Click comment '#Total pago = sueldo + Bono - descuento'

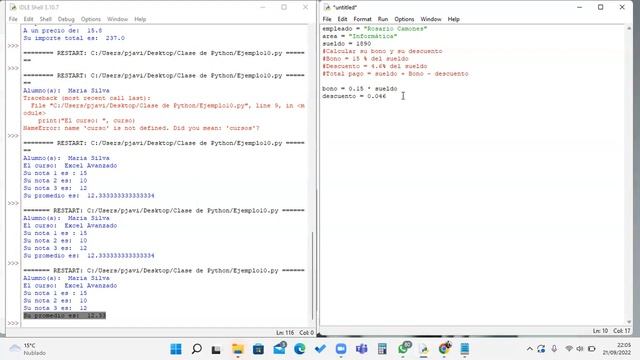click(395, 74)
